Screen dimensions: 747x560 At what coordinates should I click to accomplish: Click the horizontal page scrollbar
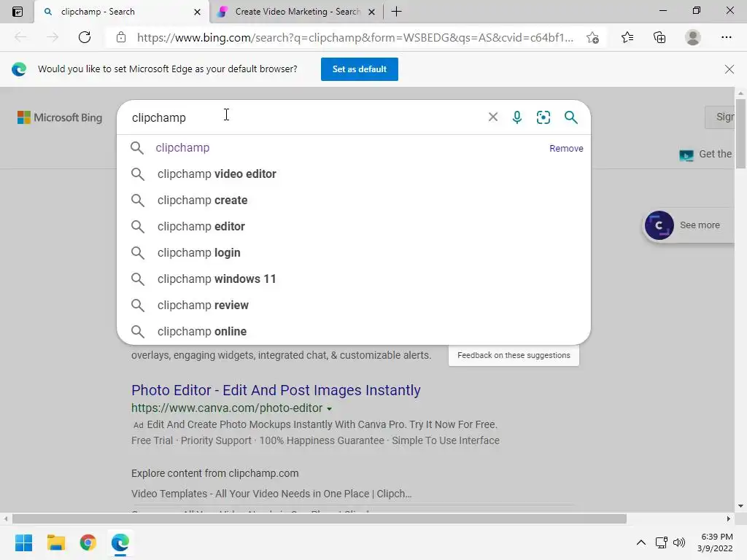pos(320,518)
